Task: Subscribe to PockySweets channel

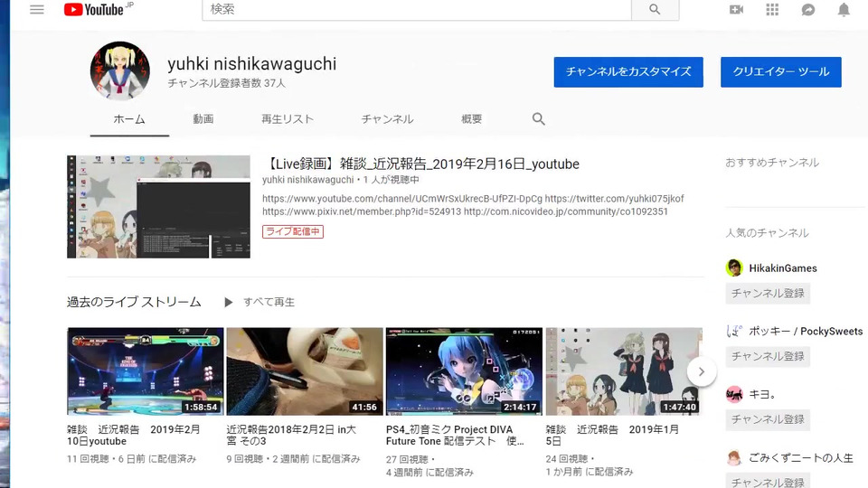Action: pos(768,356)
